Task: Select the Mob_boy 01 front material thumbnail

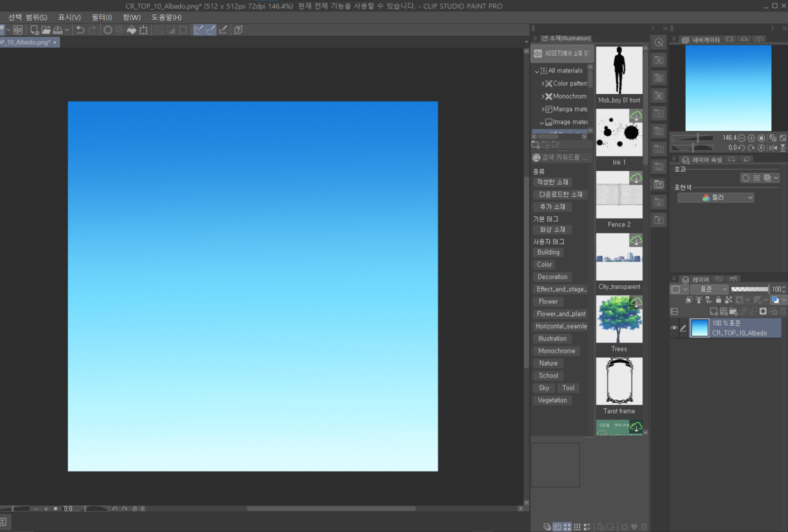Action: (x=619, y=71)
